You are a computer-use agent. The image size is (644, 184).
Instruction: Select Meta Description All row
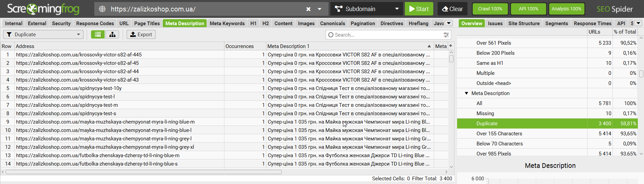(x=547, y=103)
